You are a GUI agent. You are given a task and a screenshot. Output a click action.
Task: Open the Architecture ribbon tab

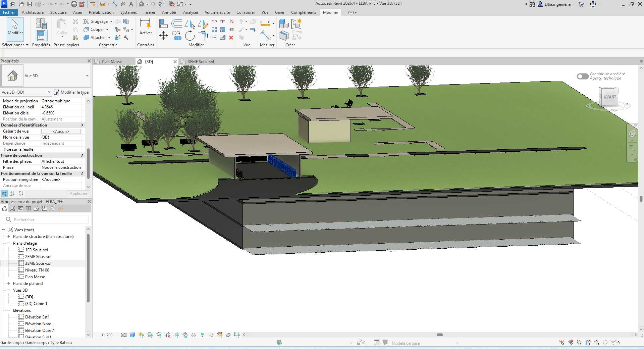[33, 12]
